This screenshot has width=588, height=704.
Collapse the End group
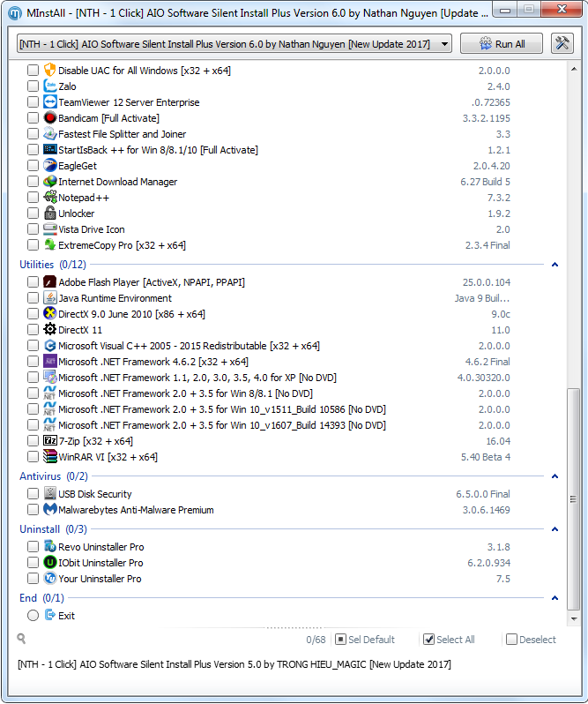[555, 597]
